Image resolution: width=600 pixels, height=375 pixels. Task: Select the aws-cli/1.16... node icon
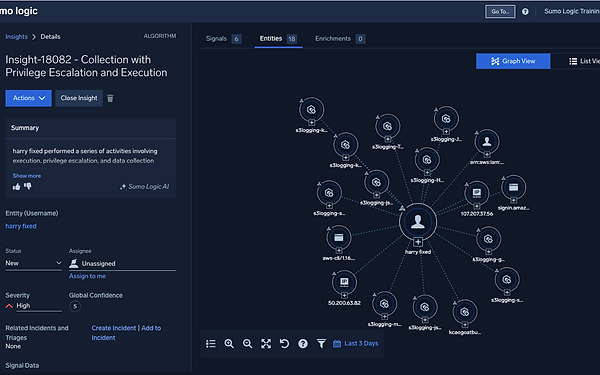tap(339, 238)
